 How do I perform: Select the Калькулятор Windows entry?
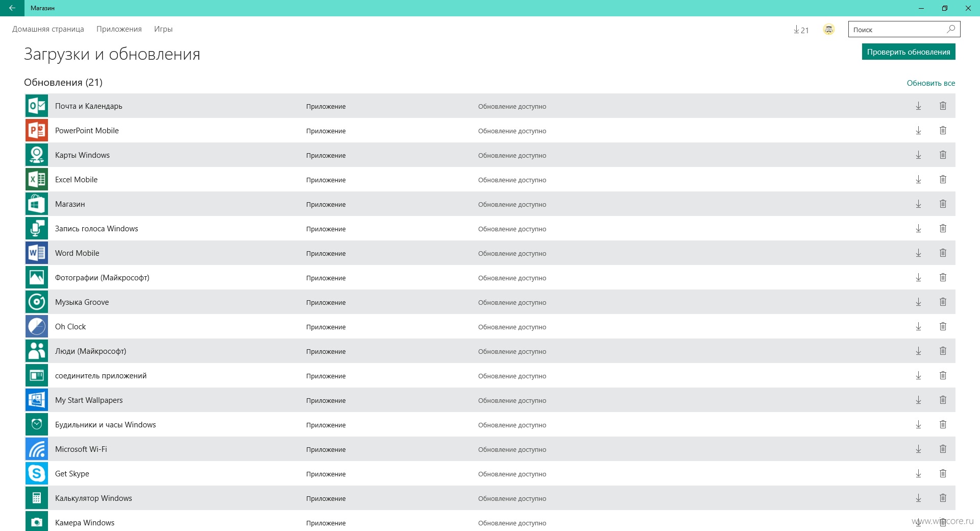[x=490, y=498]
